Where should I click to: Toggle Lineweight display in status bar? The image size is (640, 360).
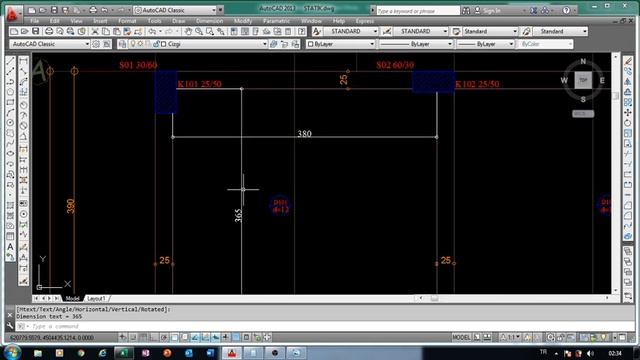[226, 338]
